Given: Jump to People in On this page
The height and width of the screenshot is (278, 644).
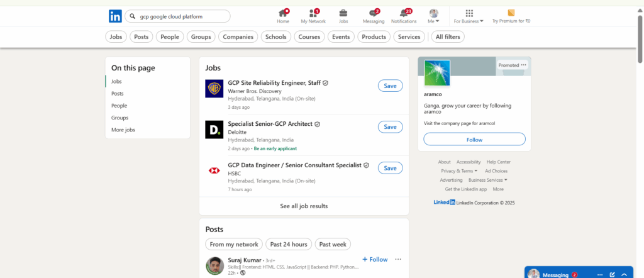Looking at the screenshot, I should click(x=119, y=106).
